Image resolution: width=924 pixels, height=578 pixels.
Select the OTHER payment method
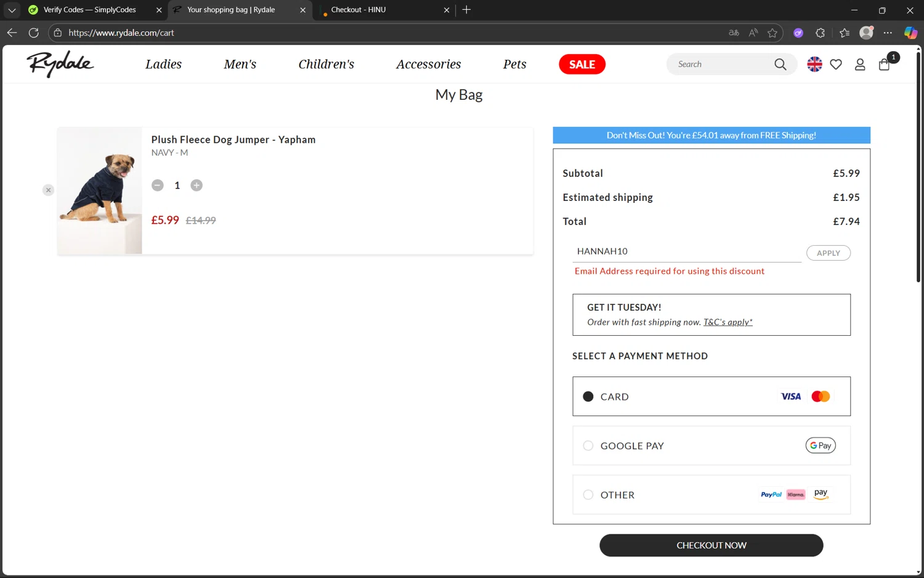point(711,495)
